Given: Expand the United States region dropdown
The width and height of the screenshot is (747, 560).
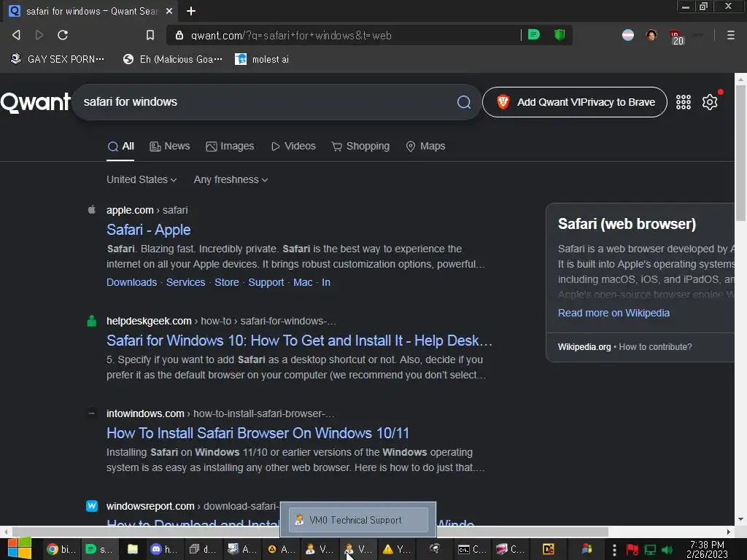Looking at the screenshot, I should point(142,179).
